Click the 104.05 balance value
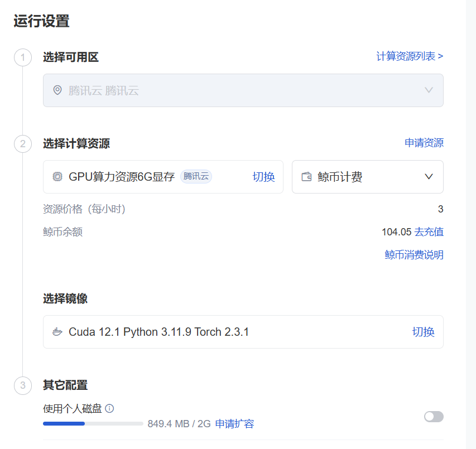The image size is (476, 449). click(396, 232)
